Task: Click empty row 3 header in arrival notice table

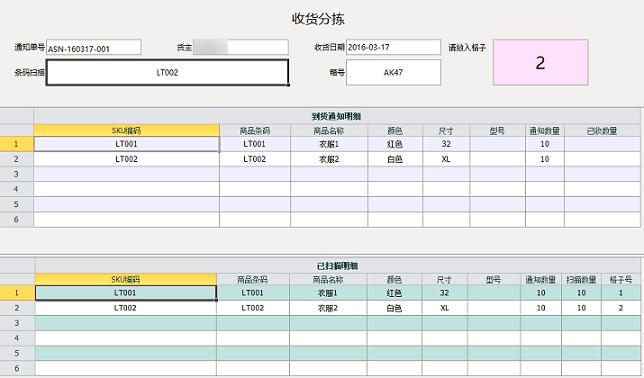Action: coord(16,174)
